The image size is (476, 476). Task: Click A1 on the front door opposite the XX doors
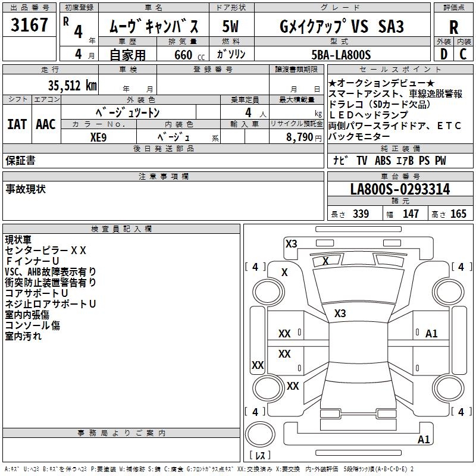click(431, 334)
